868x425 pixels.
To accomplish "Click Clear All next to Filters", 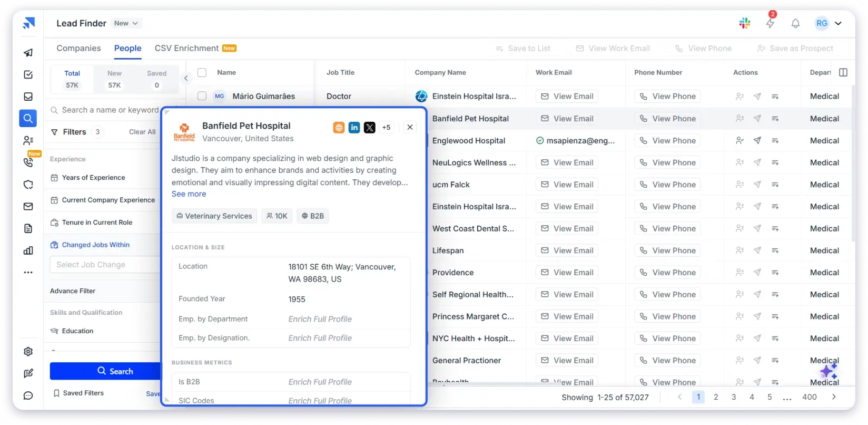I will click(142, 132).
